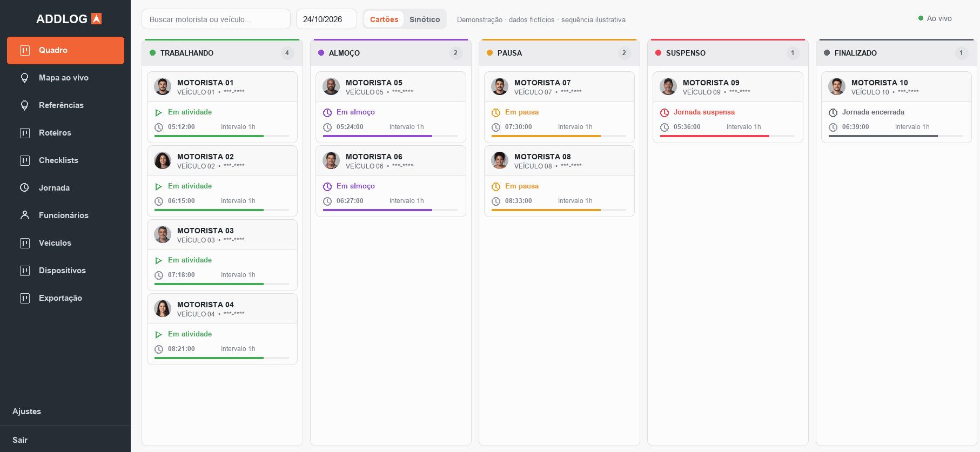Click Motorista 07 orange pause clock icon
Screen dimensions: 980x452
tap(496, 112)
